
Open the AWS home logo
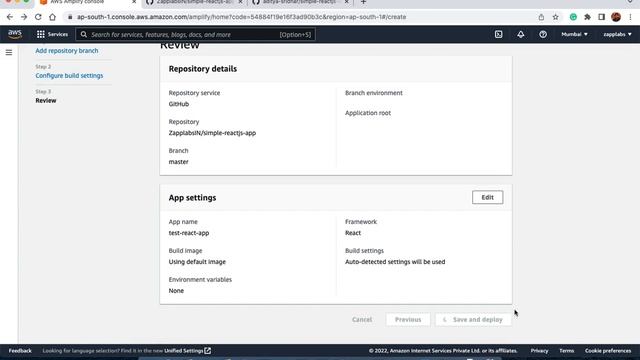pos(15,34)
